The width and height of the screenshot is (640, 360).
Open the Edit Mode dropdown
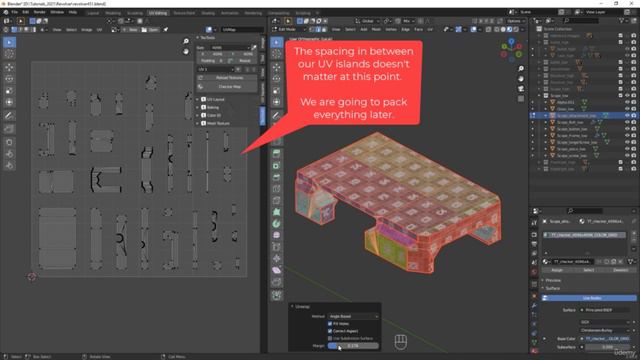click(289, 29)
